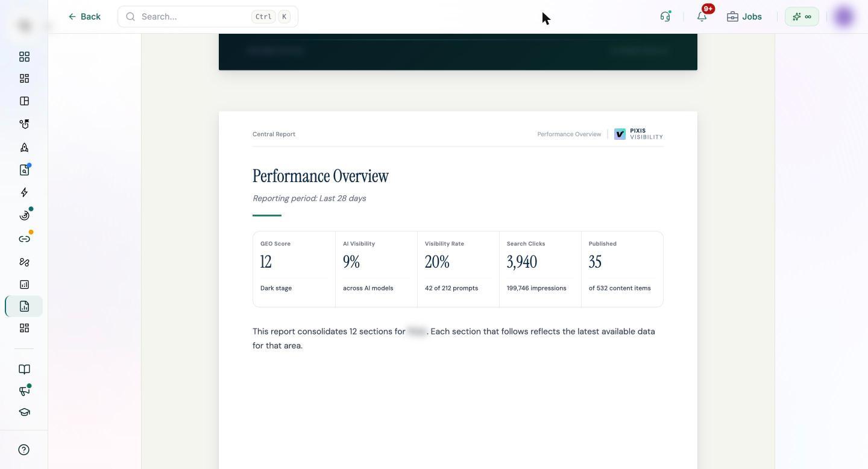
Task: Select the squiggle path icon in sidebar
Action: tap(24, 262)
